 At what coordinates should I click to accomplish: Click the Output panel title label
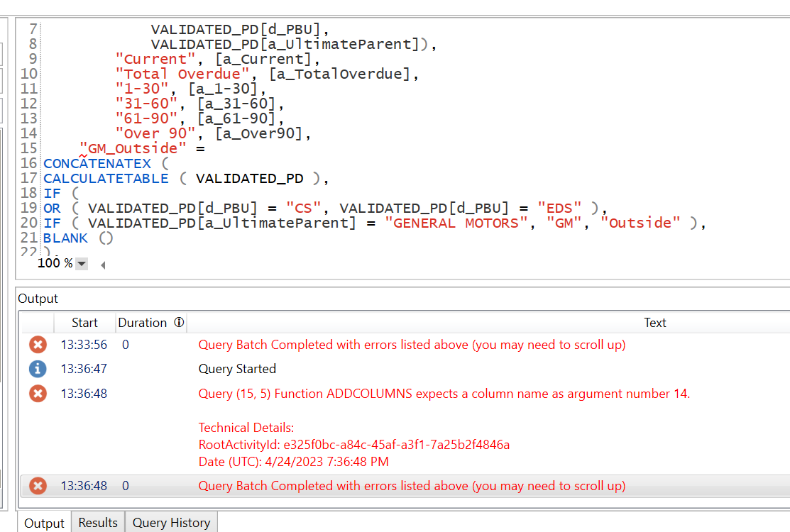tap(38, 299)
